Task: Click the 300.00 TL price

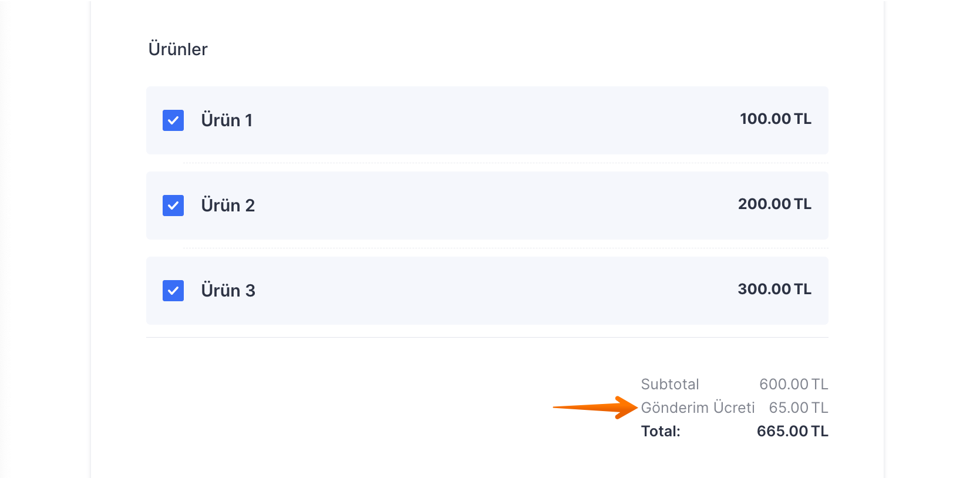Action: click(x=774, y=289)
